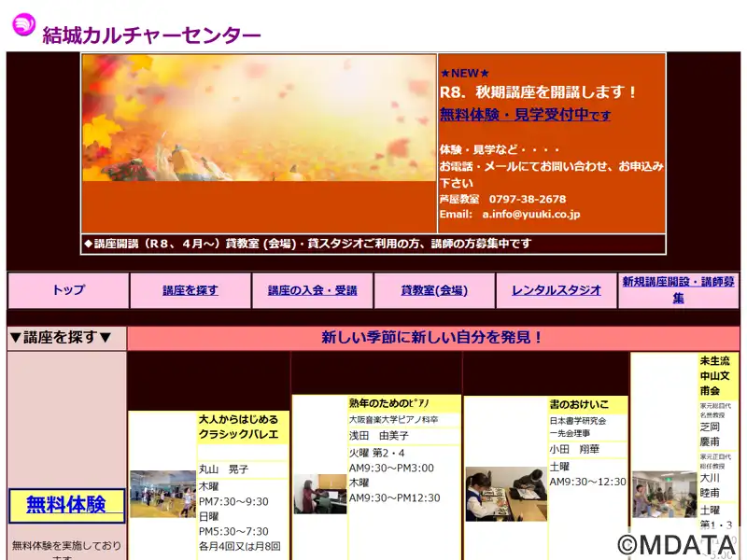Viewport: 747px width, 560px height.
Task: Click the instructor name 丸山 晃子
Action: click(x=223, y=469)
